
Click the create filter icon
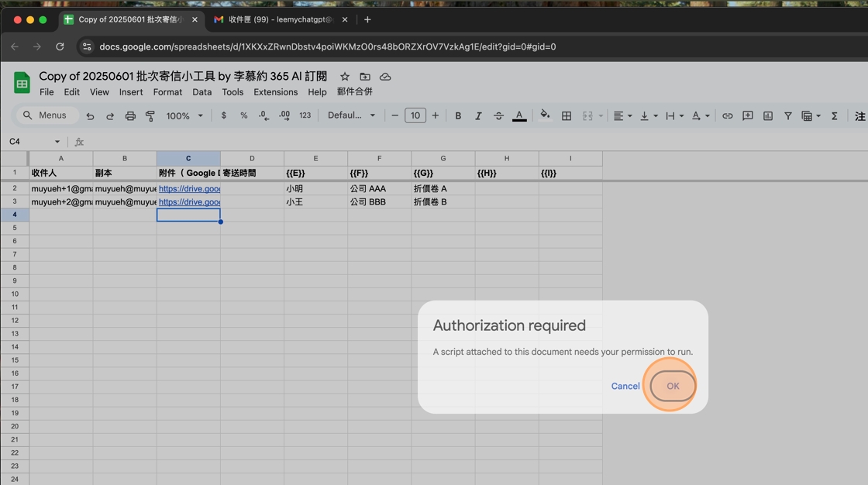[787, 115]
